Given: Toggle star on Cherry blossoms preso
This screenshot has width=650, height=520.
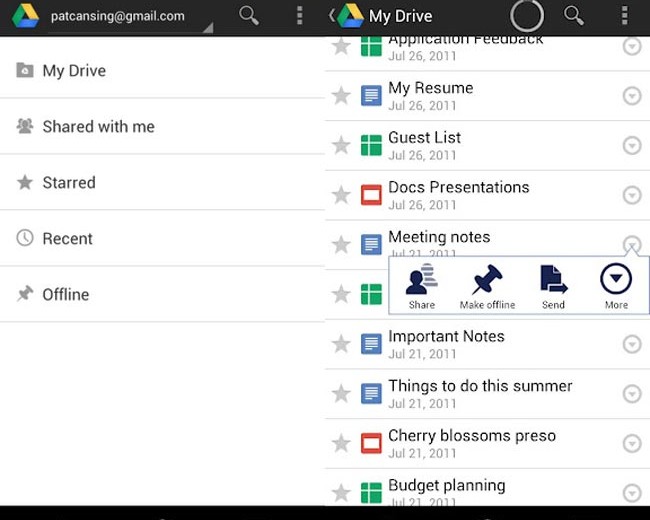Looking at the screenshot, I should pyautogui.click(x=341, y=443).
